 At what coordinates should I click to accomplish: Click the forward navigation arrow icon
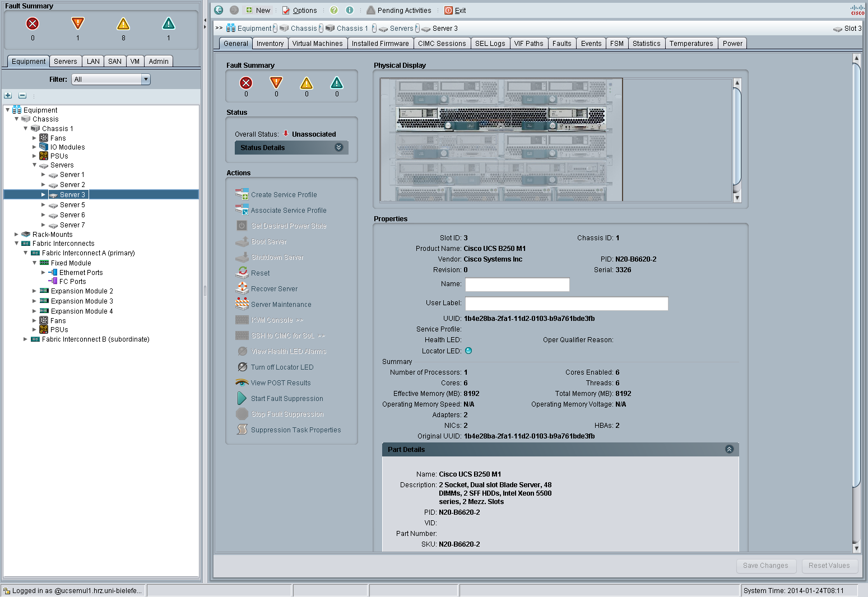click(x=234, y=10)
